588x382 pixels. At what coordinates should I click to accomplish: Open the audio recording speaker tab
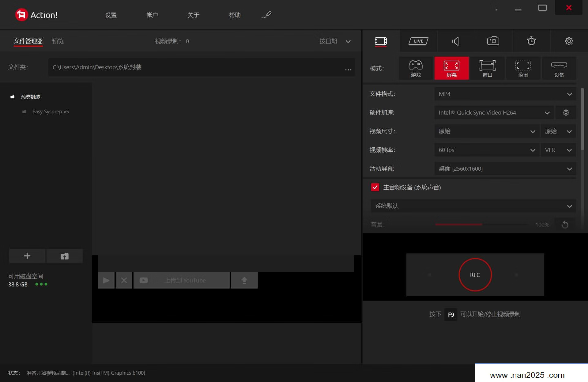(456, 41)
